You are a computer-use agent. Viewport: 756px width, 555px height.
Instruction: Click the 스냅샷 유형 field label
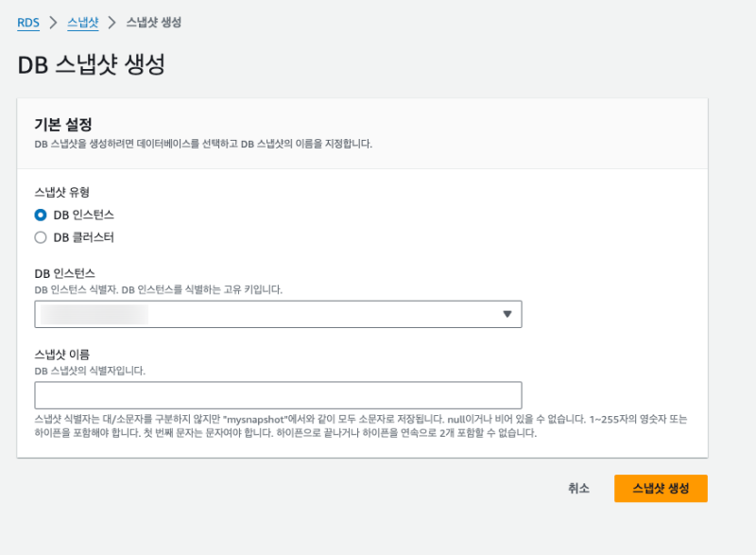tap(61, 191)
